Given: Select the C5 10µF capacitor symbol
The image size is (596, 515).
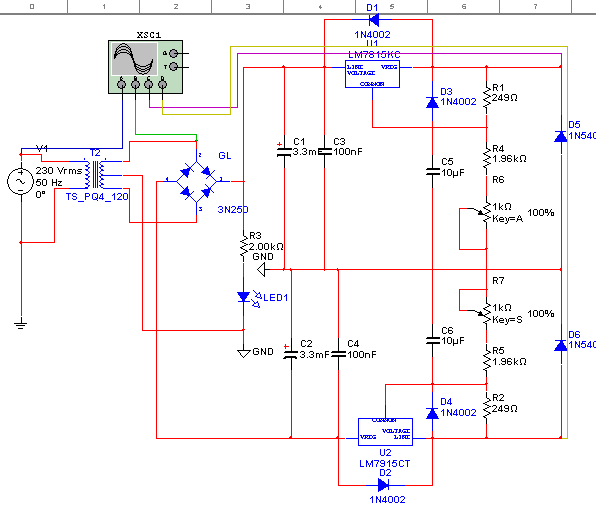Looking at the screenshot, I should click(x=432, y=171).
